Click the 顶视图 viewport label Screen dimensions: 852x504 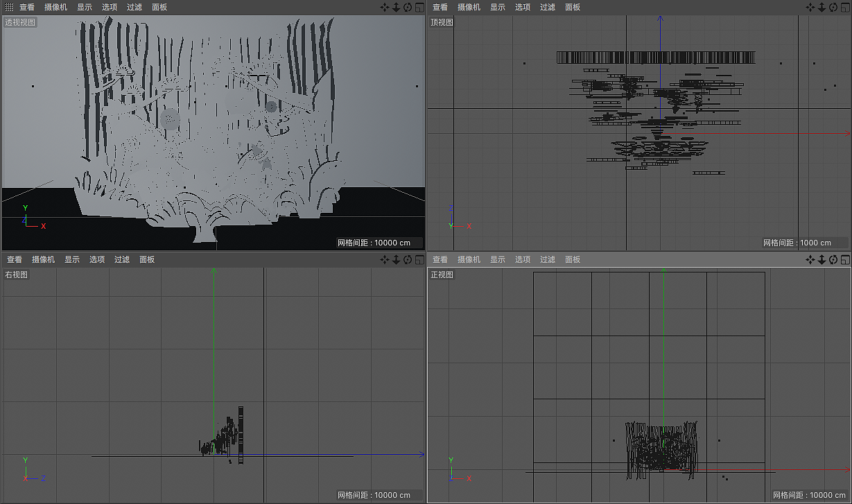442,22
